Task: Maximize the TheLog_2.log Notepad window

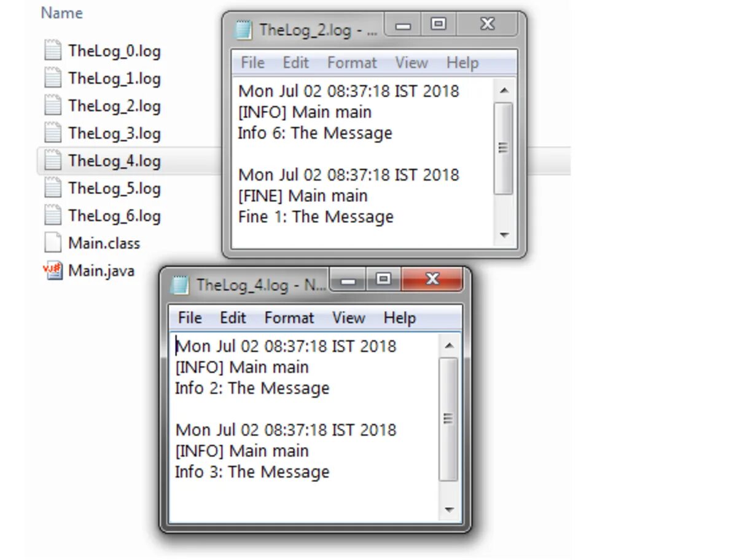Action: 438,24
